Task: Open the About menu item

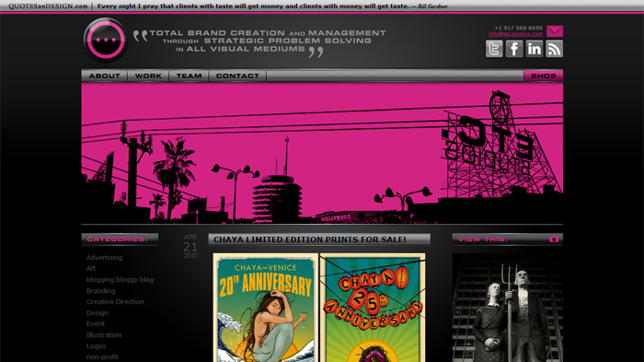Action: [x=104, y=76]
